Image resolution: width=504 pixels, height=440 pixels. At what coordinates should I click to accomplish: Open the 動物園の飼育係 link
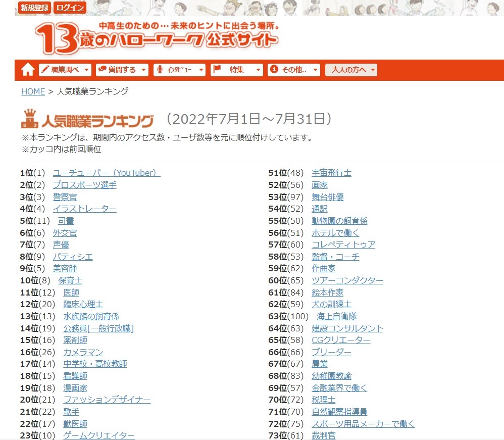[340, 221]
